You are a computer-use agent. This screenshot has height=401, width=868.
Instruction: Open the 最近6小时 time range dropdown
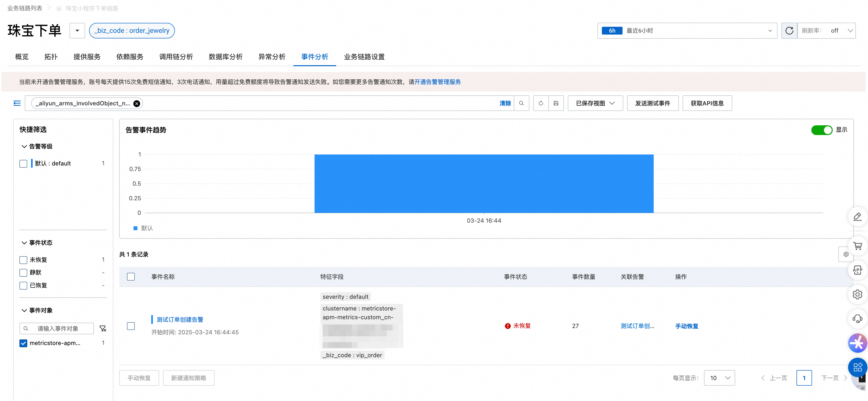(x=687, y=31)
